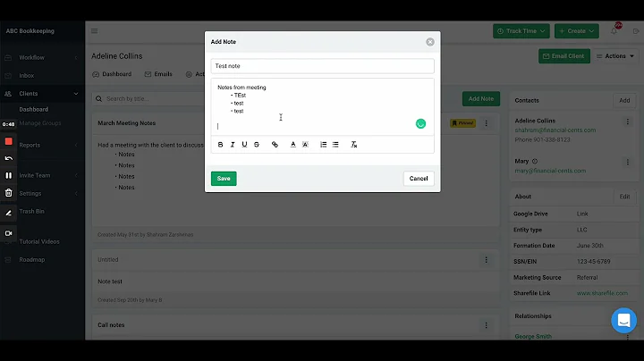This screenshot has width=644, height=361.
Task: Click the recorder undo/restart icon
Action: pyautogui.click(x=9, y=158)
